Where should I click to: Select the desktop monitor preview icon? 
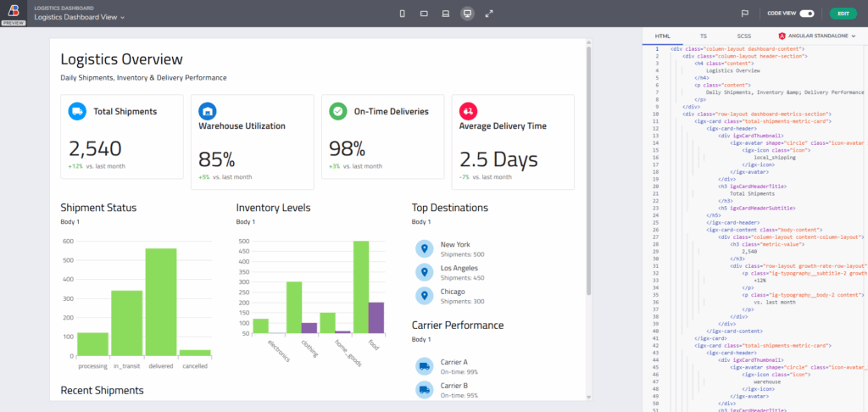pos(467,14)
